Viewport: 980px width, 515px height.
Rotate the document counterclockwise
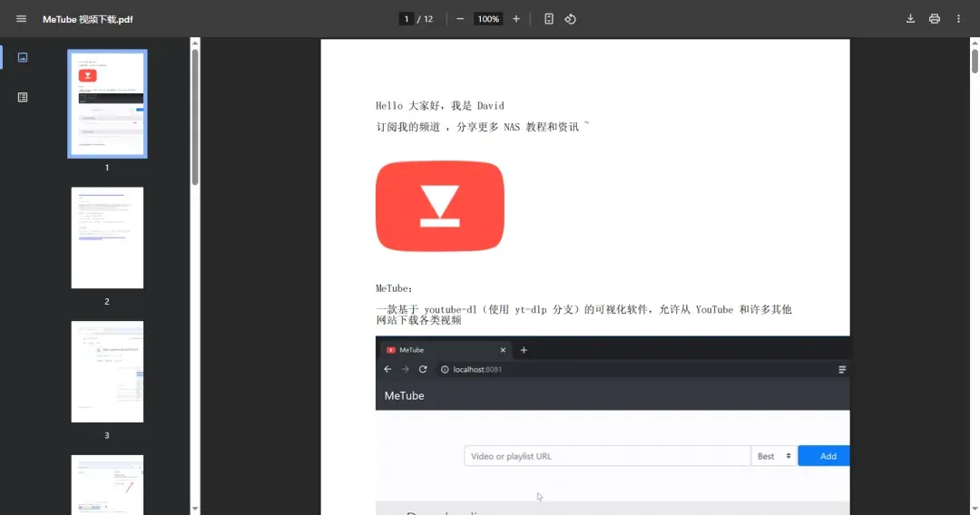click(x=570, y=19)
